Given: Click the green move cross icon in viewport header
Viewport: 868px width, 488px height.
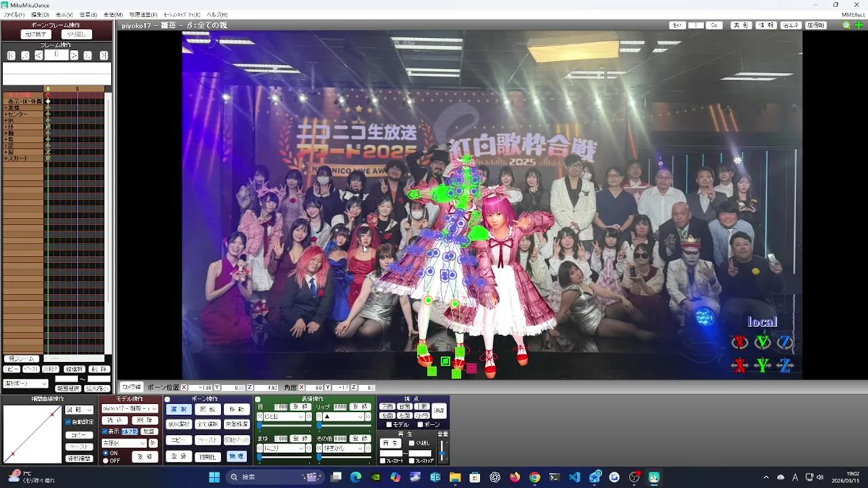Looking at the screenshot, I should click(859, 25).
